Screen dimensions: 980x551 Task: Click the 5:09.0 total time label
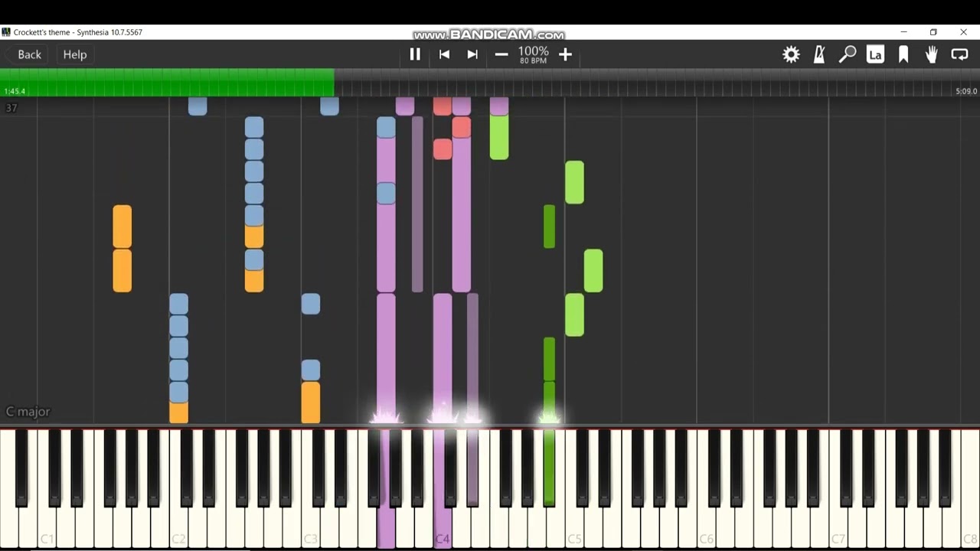click(965, 91)
